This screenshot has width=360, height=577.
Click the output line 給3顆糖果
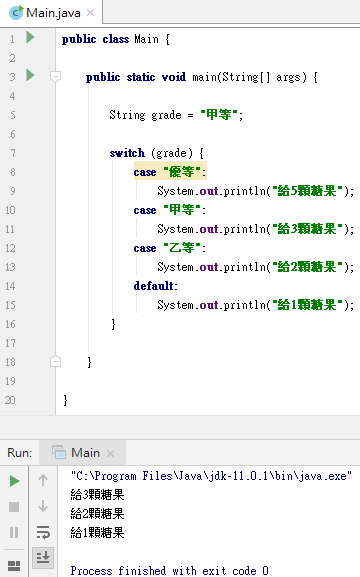[x=97, y=495]
